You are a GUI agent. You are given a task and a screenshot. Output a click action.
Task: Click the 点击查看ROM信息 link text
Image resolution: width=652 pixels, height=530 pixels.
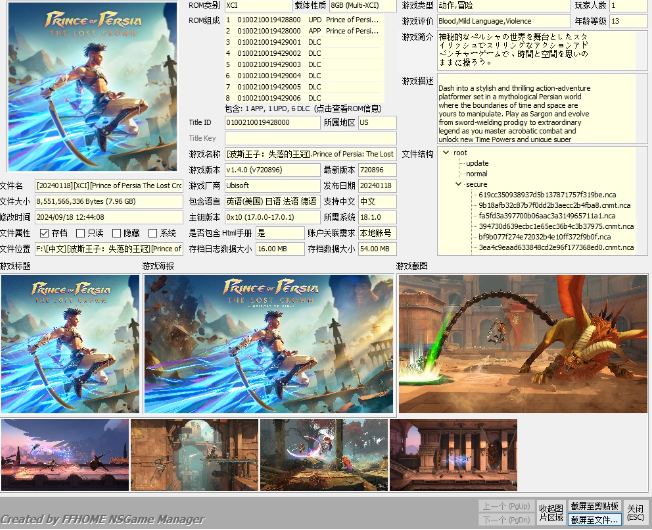tap(348, 109)
